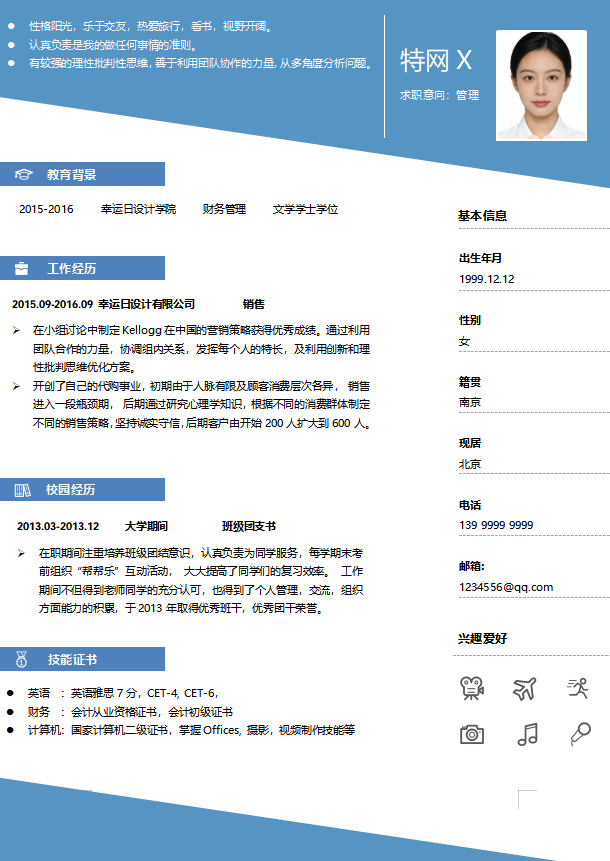Image resolution: width=610 pixels, height=861 pixels.
Task: Select the 校园经历 section header
Action: pyautogui.click(x=82, y=489)
